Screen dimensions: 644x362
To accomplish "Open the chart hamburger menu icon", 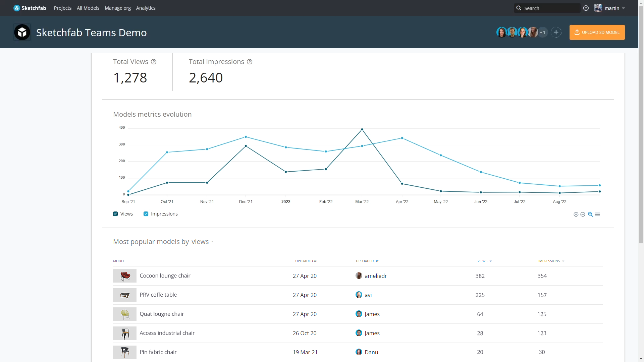I will coord(597,215).
